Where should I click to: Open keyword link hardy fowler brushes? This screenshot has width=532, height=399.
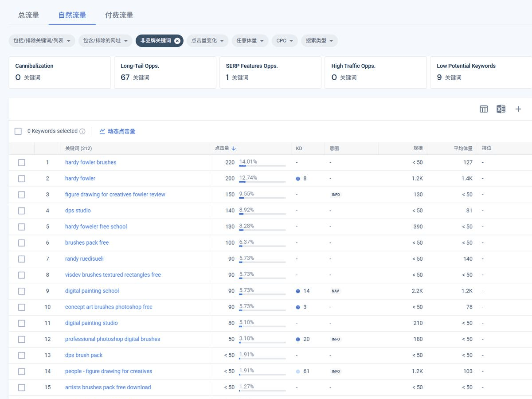(x=90, y=162)
